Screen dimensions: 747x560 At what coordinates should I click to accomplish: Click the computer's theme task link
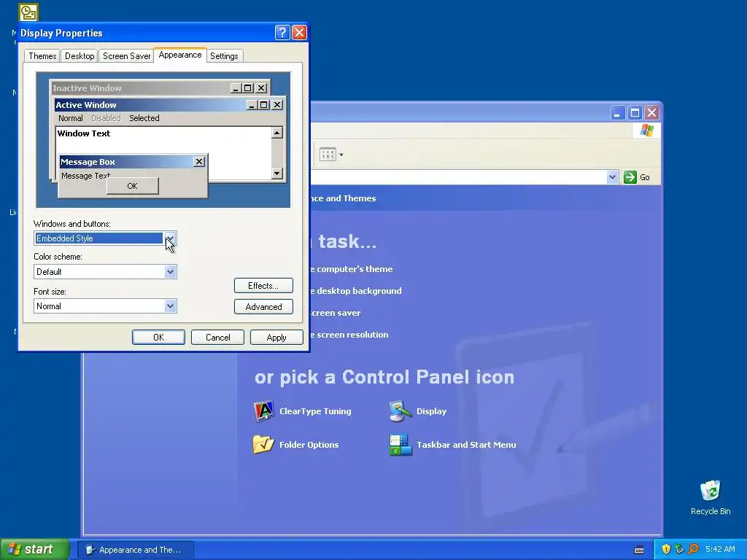coord(352,269)
